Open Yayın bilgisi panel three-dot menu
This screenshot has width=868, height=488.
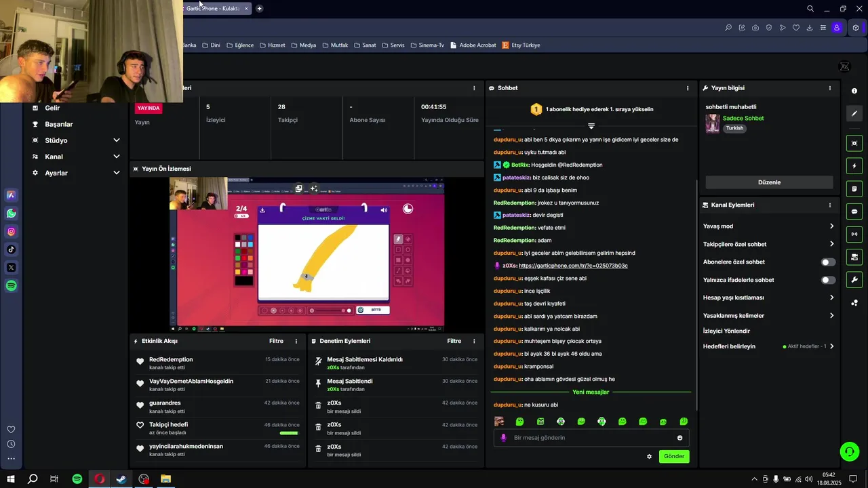pos(830,88)
